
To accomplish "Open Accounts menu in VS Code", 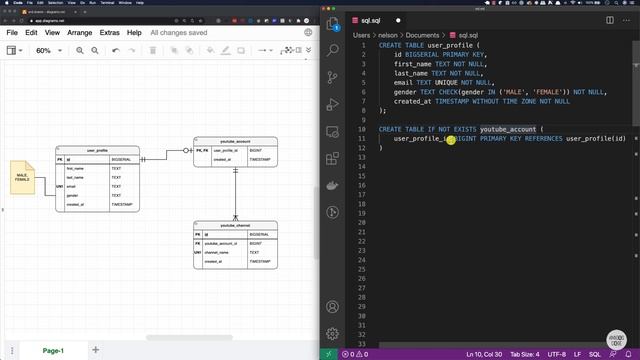I will click(333, 307).
